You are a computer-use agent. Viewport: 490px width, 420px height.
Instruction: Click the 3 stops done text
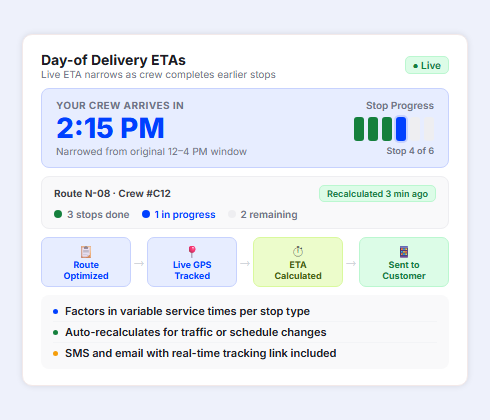98,214
